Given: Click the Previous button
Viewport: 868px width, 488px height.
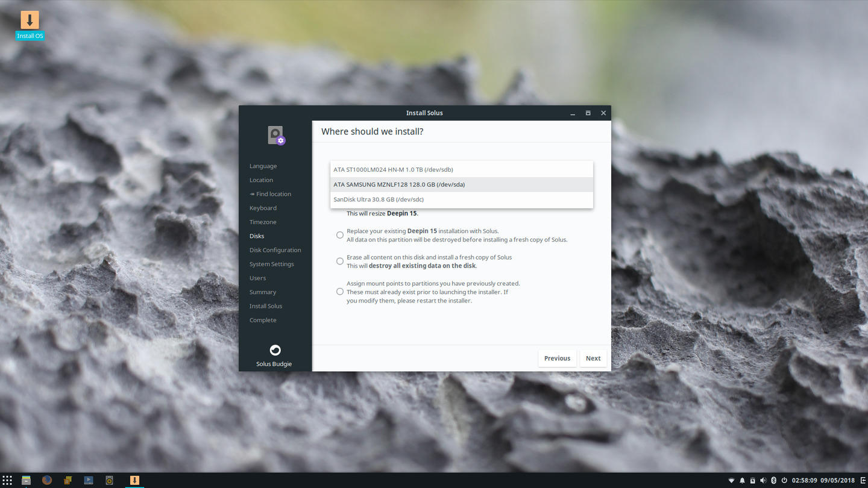Looking at the screenshot, I should pos(557,358).
